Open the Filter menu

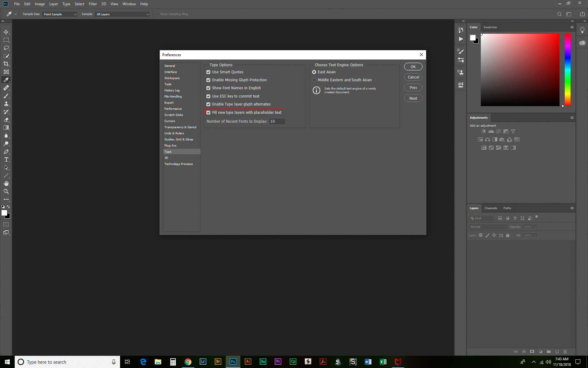pos(93,4)
